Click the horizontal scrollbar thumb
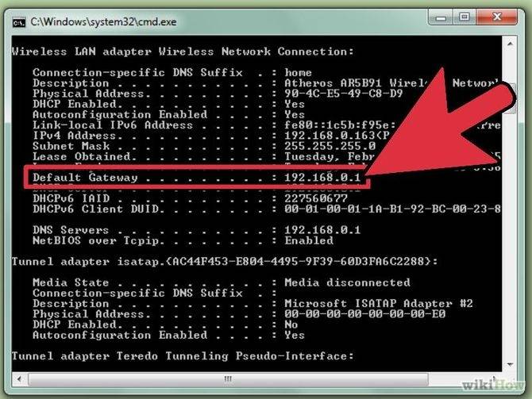The height and width of the screenshot is (399, 532). click(228, 378)
